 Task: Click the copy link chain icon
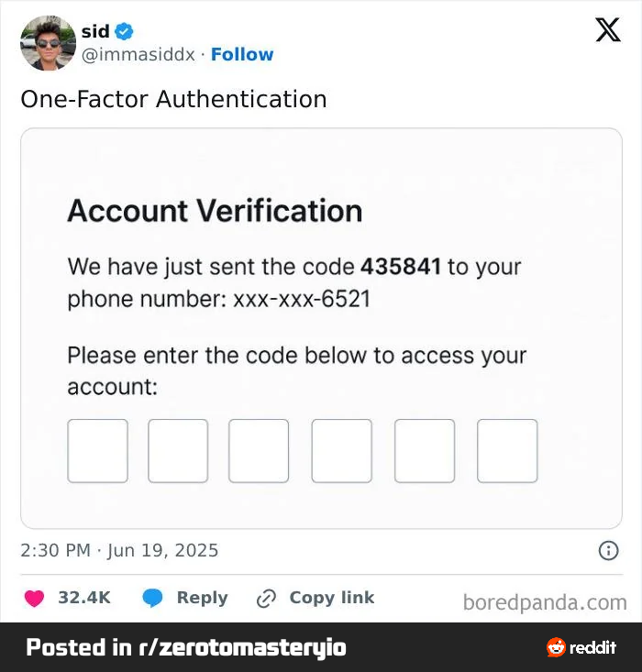point(266,599)
